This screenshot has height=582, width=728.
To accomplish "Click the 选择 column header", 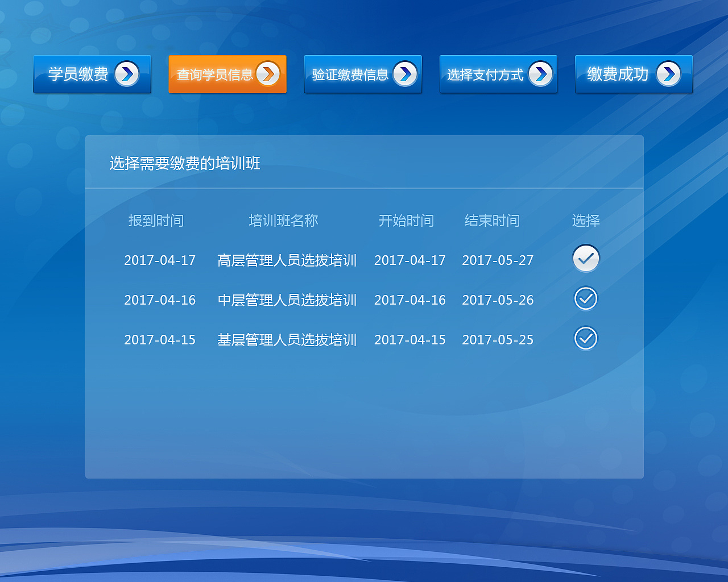I will pos(586,221).
